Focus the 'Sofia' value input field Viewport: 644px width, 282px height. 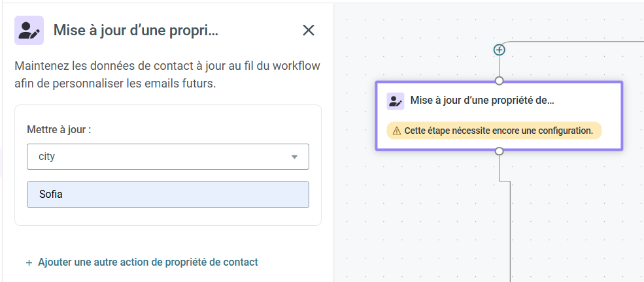pyautogui.click(x=168, y=195)
